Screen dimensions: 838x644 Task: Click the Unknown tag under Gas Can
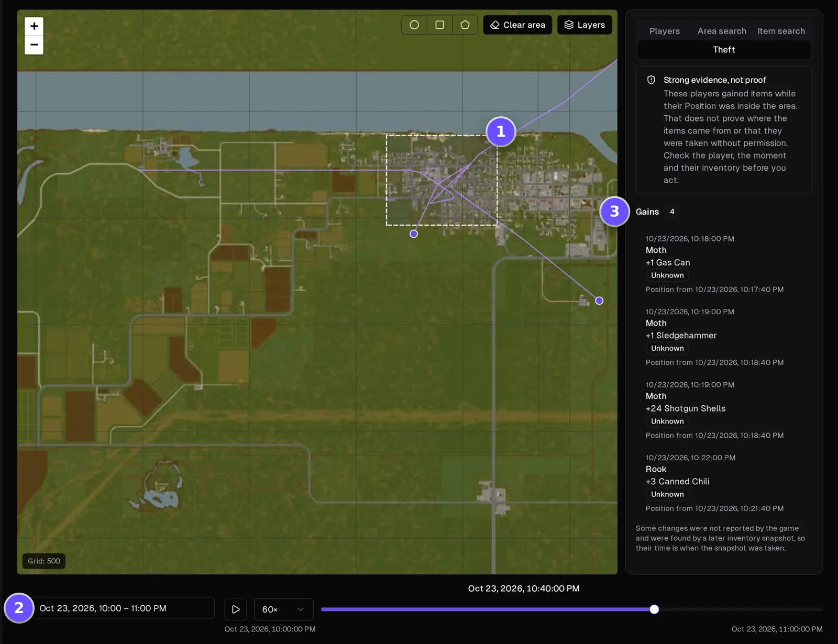[x=667, y=275]
